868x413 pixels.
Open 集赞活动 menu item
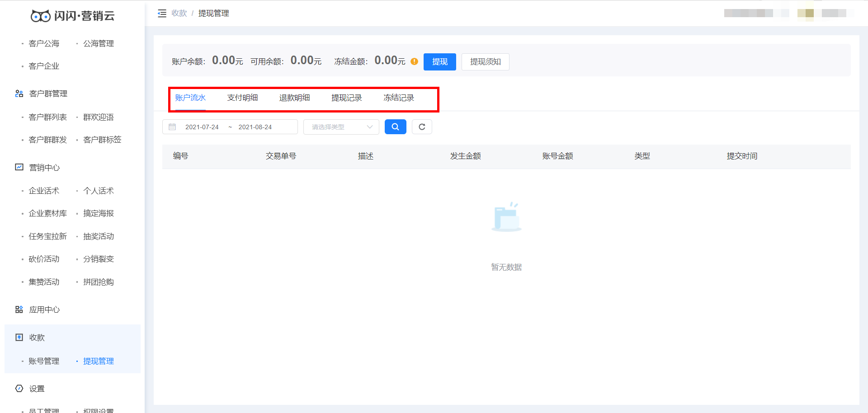click(44, 282)
